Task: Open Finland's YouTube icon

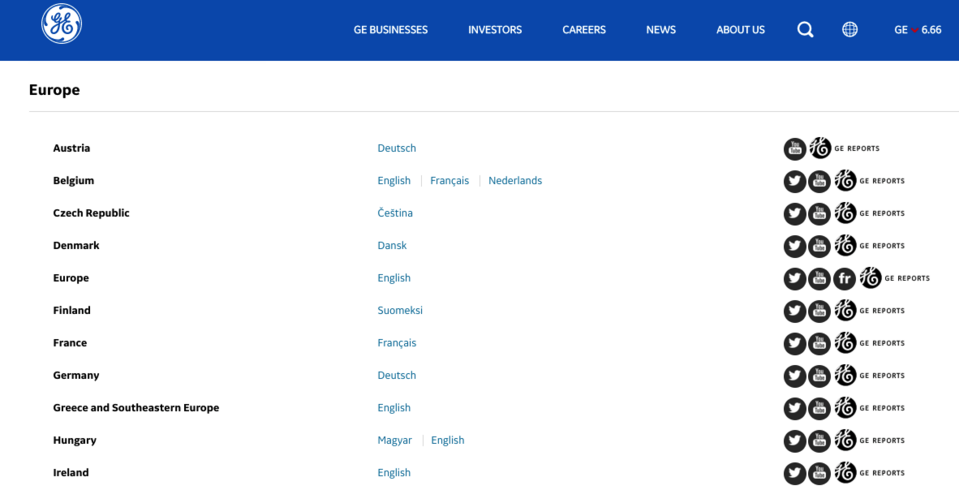Action: coord(820,311)
